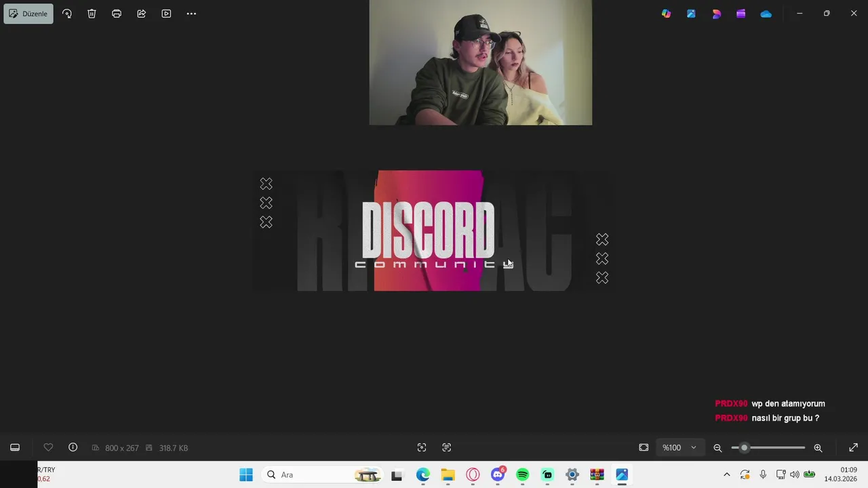Image resolution: width=868 pixels, height=488 pixels.
Task: Open Copilot icon in Photos title bar
Action: (667, 14)
